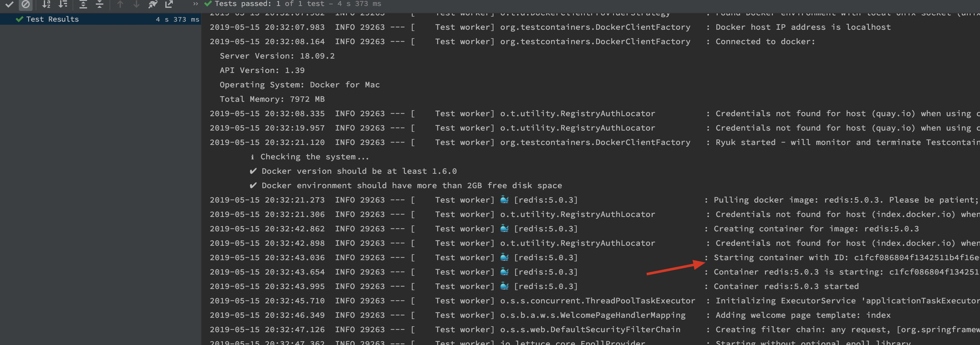
Task: Expand all test nodes
Action: [x=83, y=4]
